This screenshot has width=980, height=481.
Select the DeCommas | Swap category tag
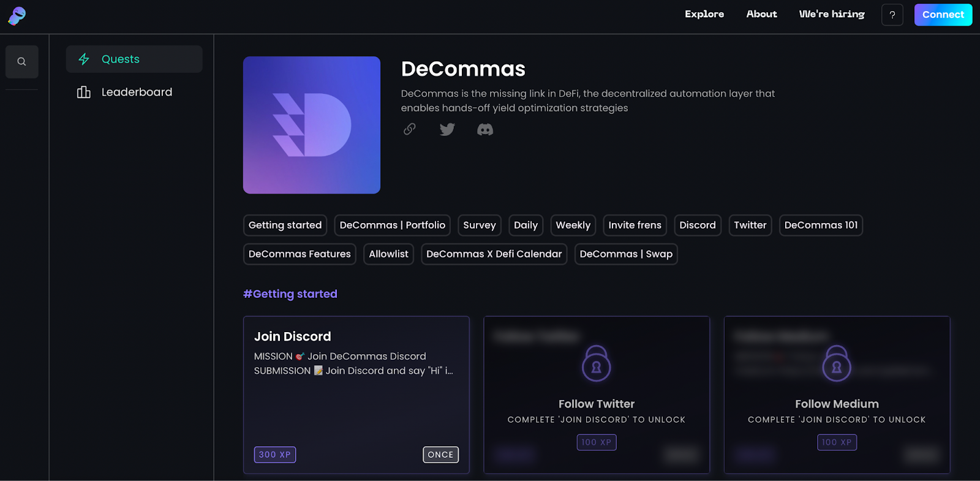click(626, 254)
